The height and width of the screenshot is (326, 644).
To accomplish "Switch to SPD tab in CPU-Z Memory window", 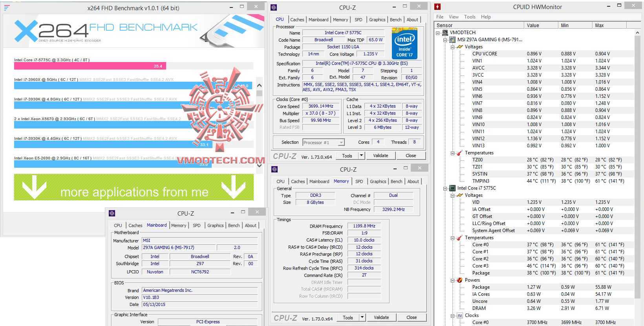I will tap(359, 181).
